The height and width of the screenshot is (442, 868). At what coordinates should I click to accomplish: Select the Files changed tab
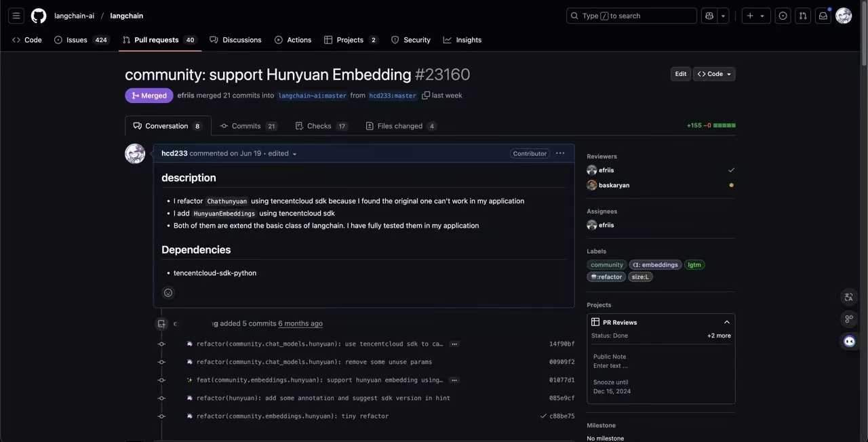pyautogui.click(x=401, y=126)
